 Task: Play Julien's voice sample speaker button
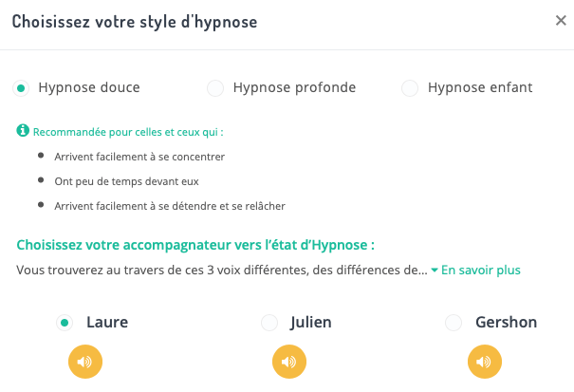288,362
